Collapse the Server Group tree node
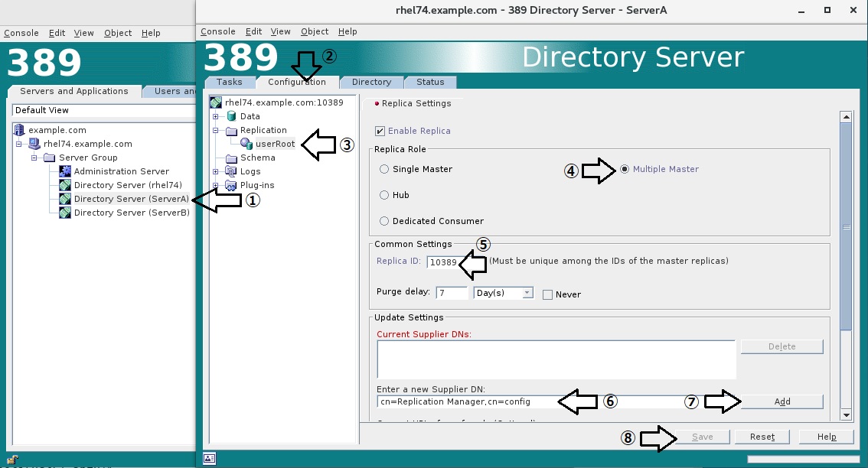Screen dimensions: 868x468 coord(32,157)
